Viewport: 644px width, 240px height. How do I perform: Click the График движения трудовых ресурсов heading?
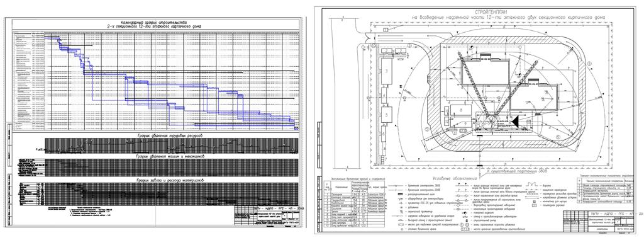(x=153, y=136)
